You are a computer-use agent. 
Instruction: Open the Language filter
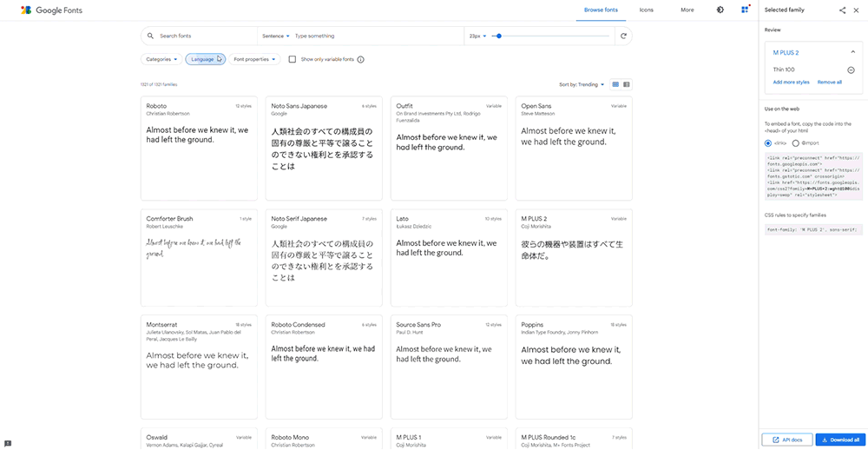pyautogui.click(x=205, y=59)
